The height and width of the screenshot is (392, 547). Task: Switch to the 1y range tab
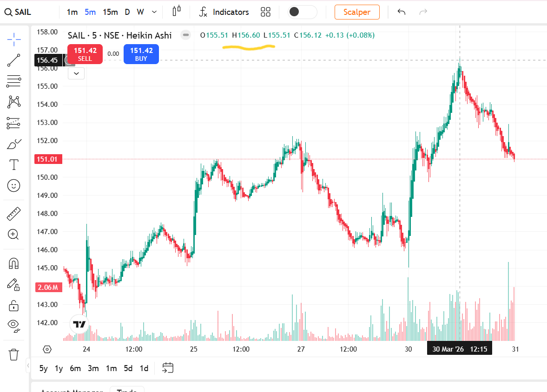pyautogui.click(x=59, y=368)
